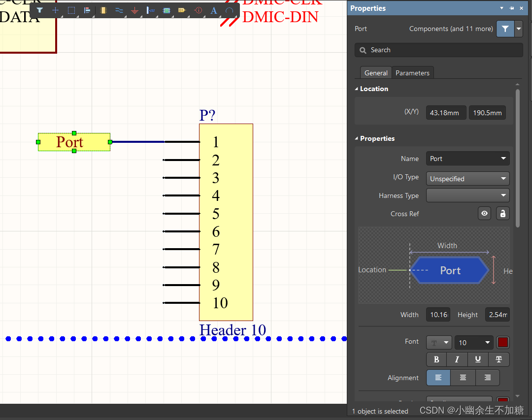Choose the rectangle selection tool
Viewport: 532px width, 420px height.
point(71,10)
